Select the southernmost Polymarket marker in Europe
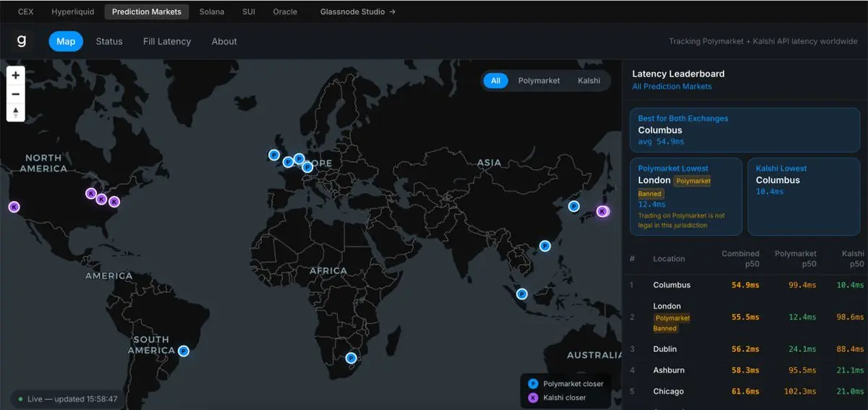The height and width of the screenshot is (410, 868). pos(307,167)
